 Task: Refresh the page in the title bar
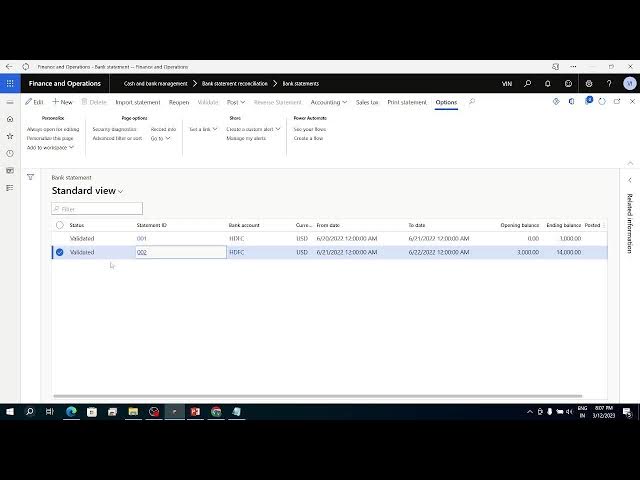click(x=26, y=67)
